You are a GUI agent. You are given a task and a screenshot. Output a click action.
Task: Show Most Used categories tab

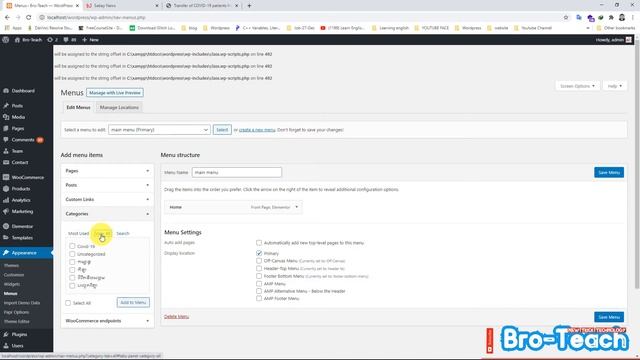click(x=78, y=233)
